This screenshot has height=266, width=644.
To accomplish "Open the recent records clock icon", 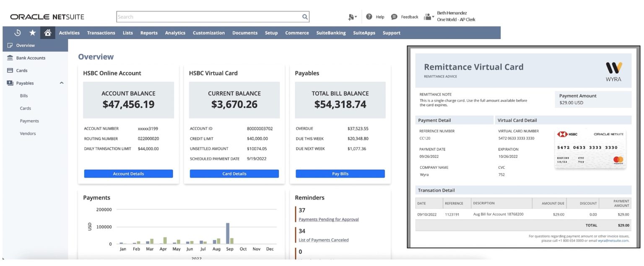I will pos(17,32).
